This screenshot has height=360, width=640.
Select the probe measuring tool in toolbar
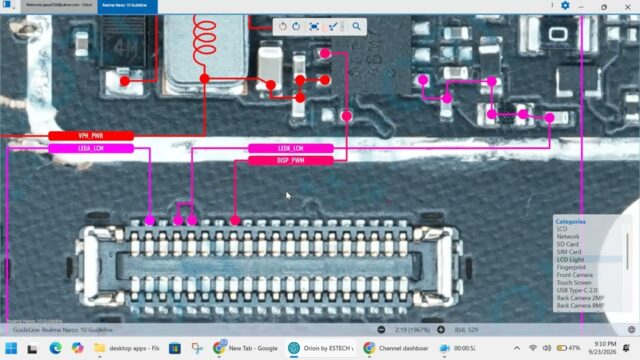coord(333,27)
